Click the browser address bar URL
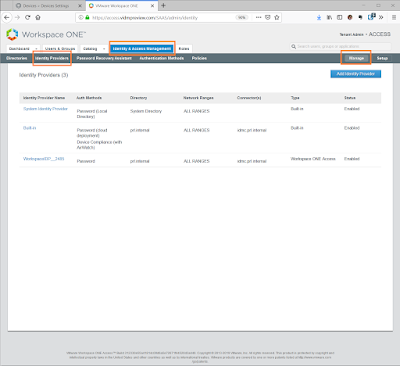The image size is (400, 366). coord(145,18)
